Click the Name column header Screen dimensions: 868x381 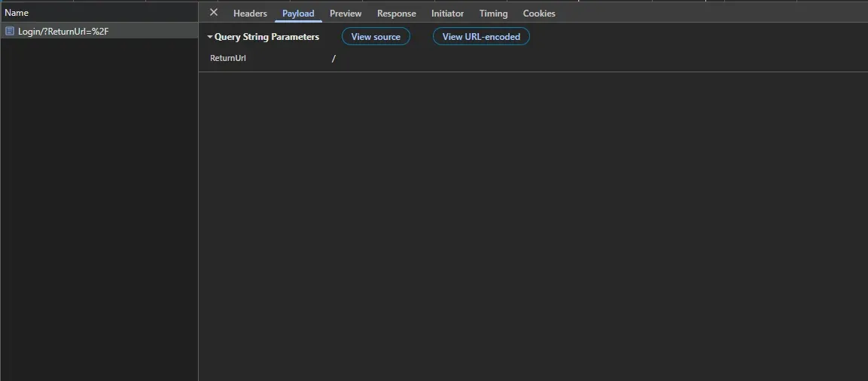[99, 12]
